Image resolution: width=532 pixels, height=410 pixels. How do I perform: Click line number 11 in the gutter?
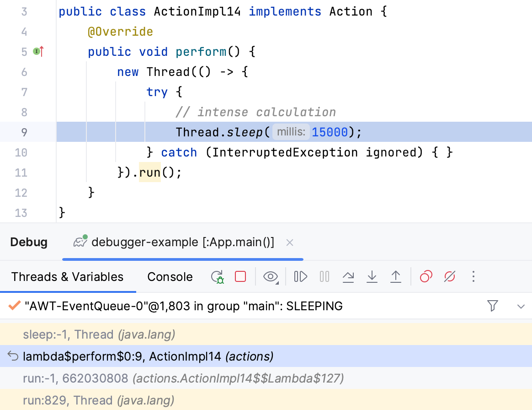point(21,173)
